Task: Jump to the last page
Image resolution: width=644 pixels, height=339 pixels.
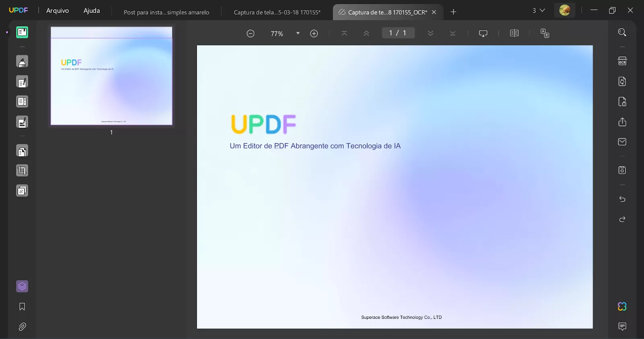Action: (453, 33)
